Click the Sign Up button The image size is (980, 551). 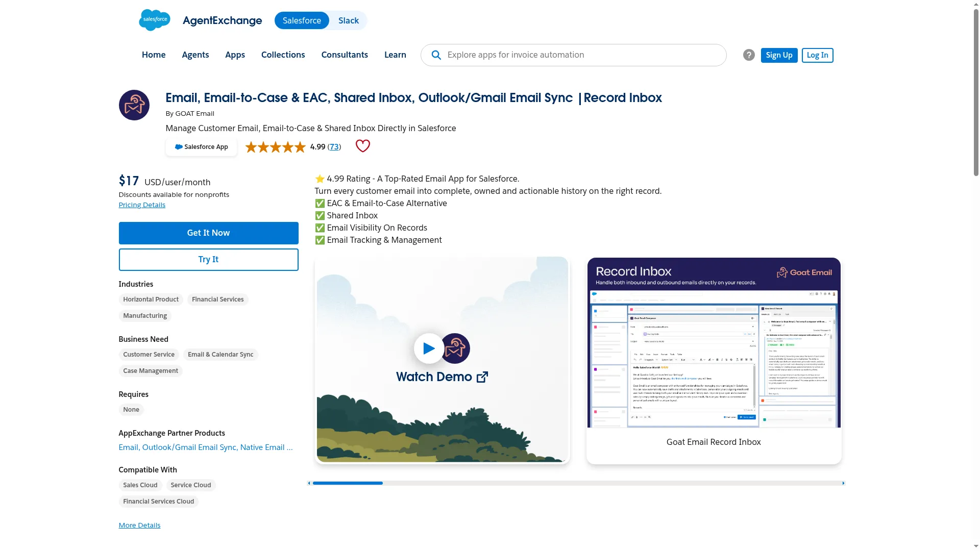pos(779,55)
